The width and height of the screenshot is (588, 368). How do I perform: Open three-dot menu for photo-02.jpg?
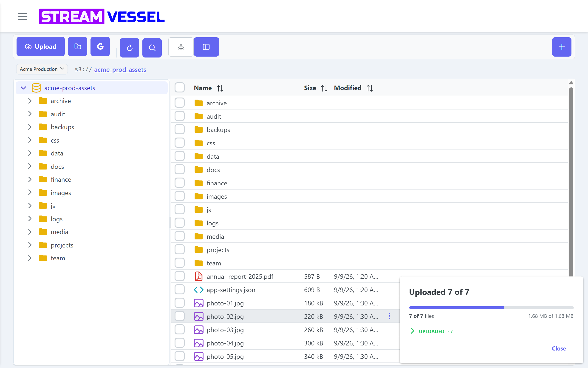(389, 316)
